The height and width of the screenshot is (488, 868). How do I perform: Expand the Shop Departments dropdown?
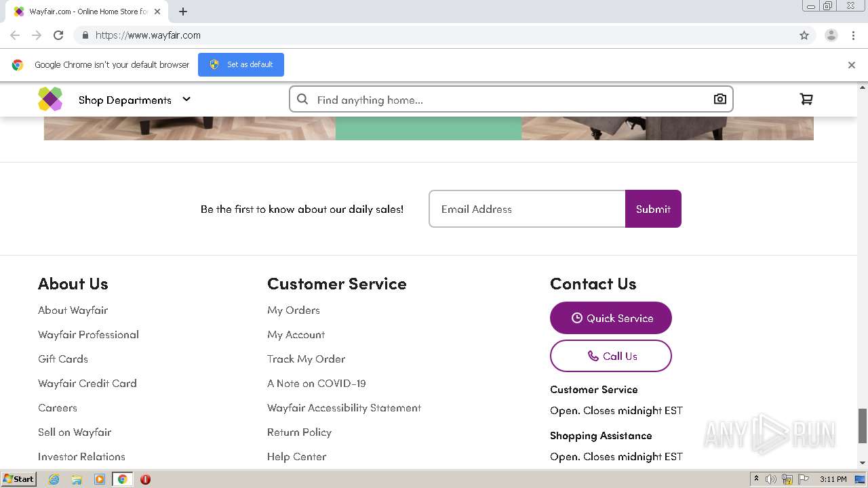click(134, 100)
